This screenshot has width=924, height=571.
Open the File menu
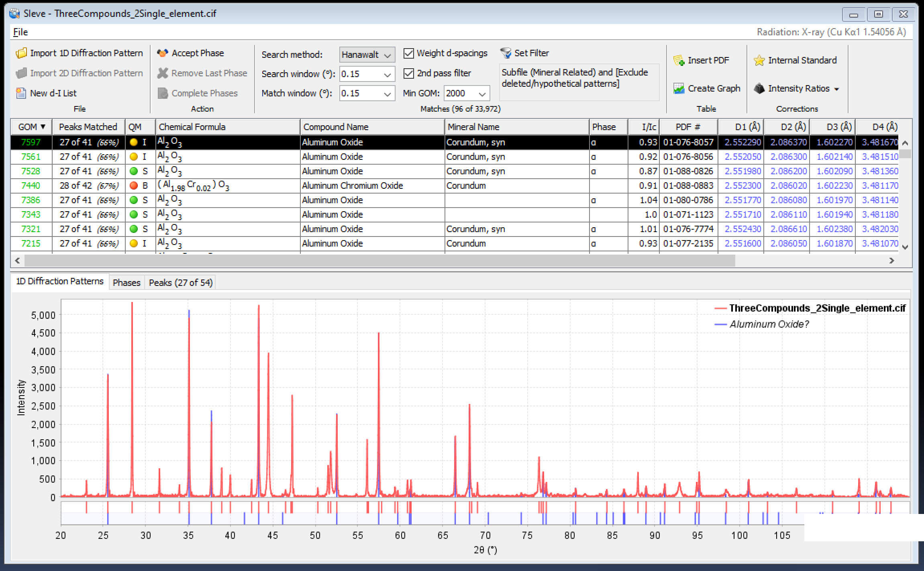[x=20, y=32]
